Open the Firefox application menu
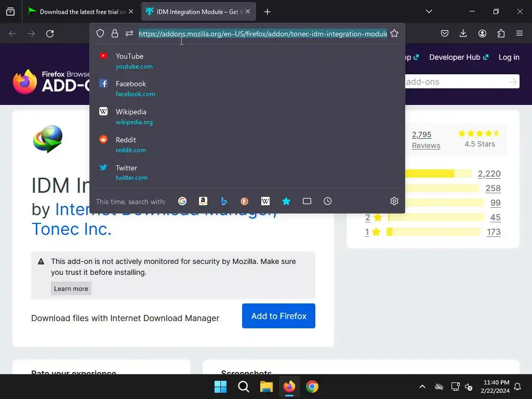The width and height of the screenshot is (532, 399). [520, 33]
